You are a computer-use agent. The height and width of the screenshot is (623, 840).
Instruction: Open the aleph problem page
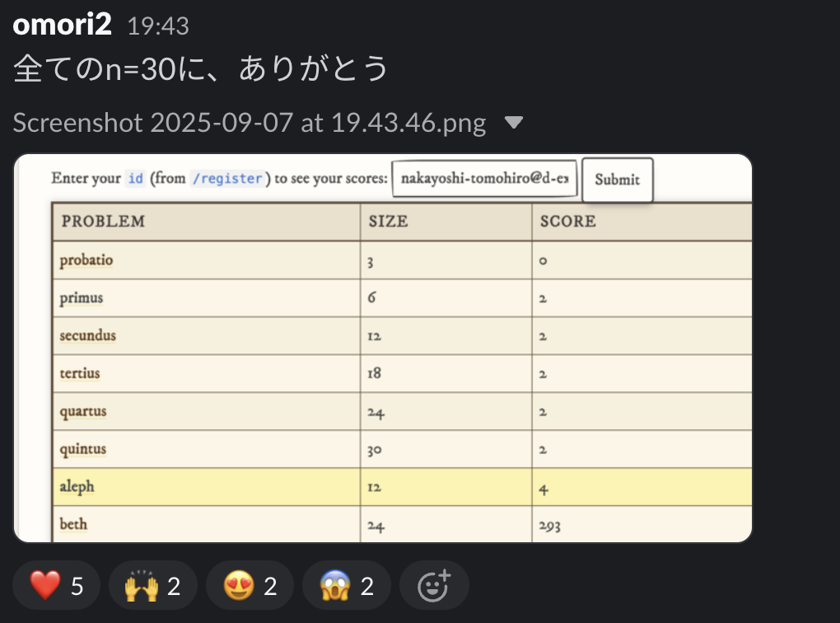tap(76, 487)
